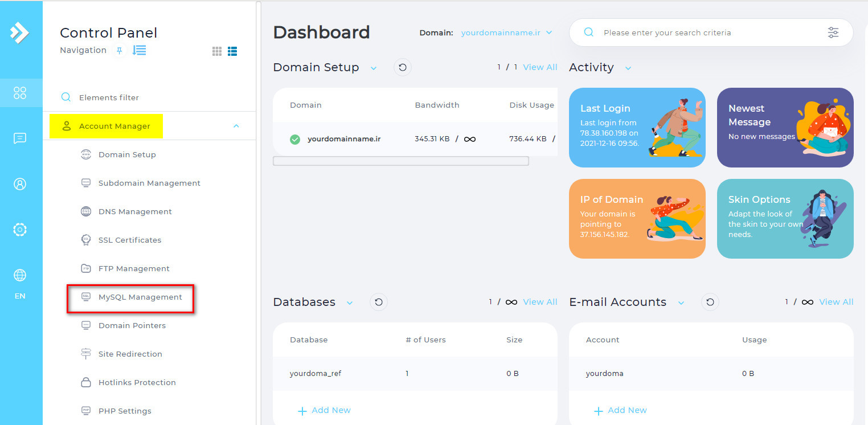Click the FTP Management folder icon
868x425 pixels.
[x=86, y=268]
